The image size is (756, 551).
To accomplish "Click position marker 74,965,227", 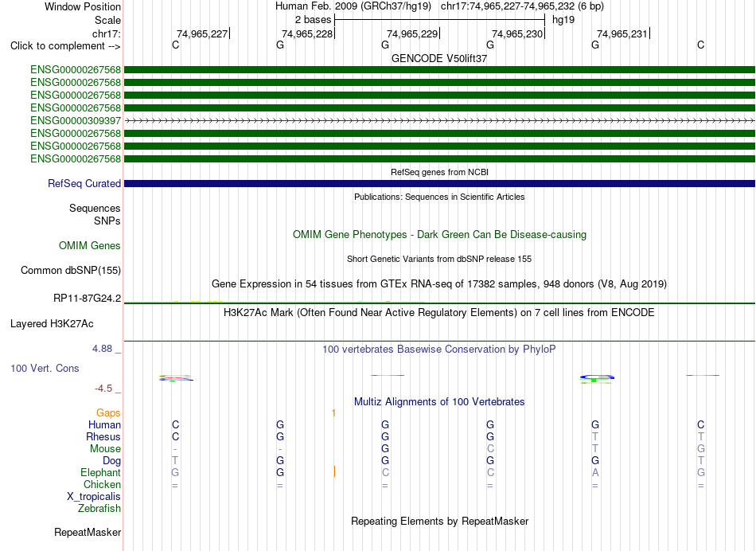I will click(x=202, y=33).
